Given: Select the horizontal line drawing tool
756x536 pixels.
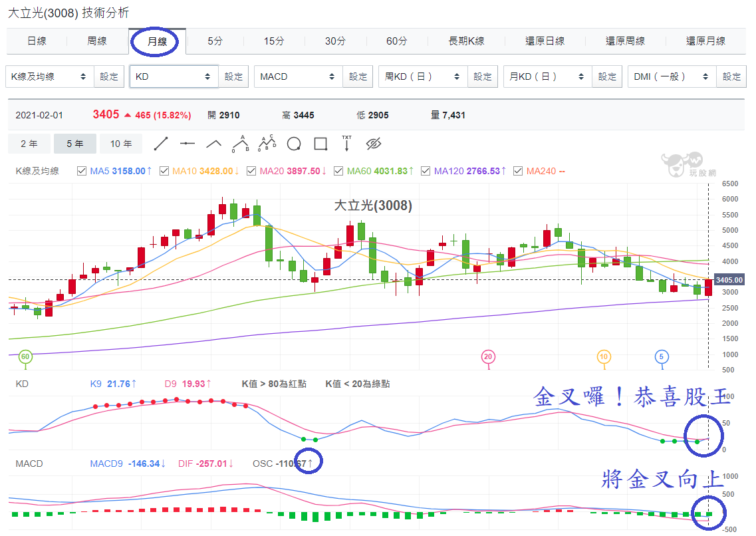Looking at the screenshot, I should (187, 144).
